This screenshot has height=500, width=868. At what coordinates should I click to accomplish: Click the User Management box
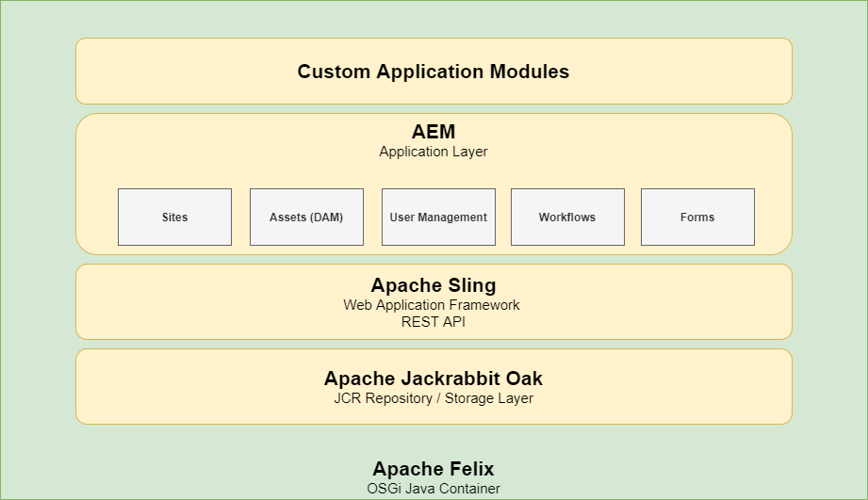[438, 217]
